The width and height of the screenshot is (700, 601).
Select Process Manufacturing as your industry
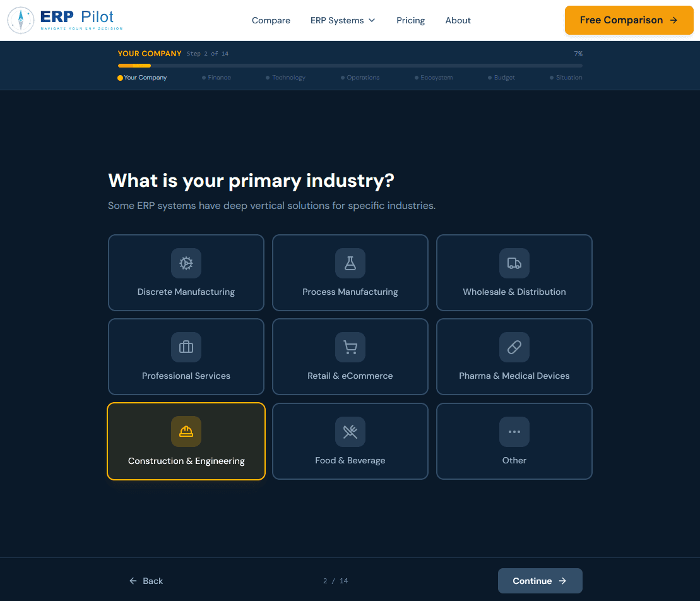[x=350, y=273]
